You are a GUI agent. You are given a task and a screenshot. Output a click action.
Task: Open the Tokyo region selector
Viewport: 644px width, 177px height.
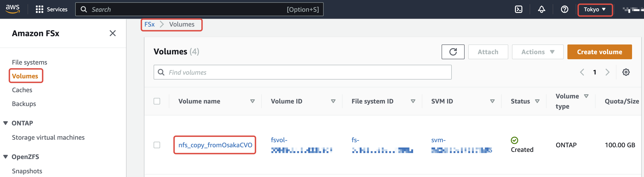(x=595, y=9)
